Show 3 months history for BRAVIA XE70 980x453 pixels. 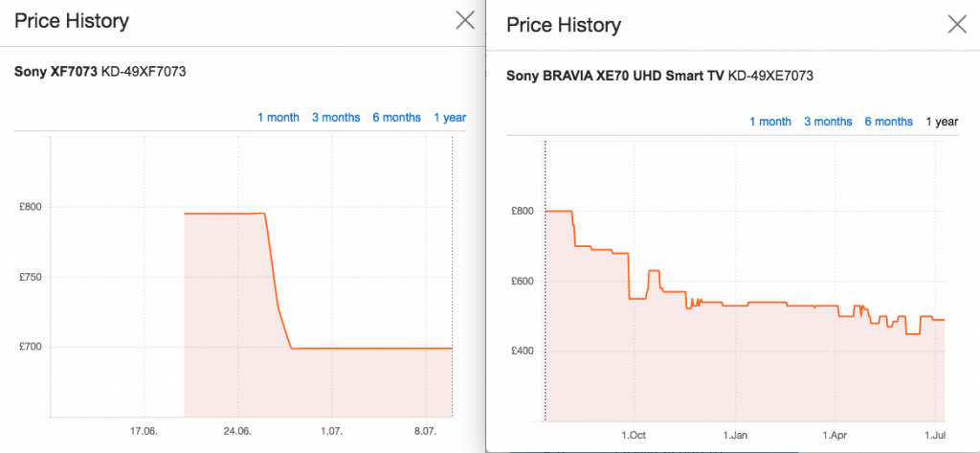coord(828,122)
